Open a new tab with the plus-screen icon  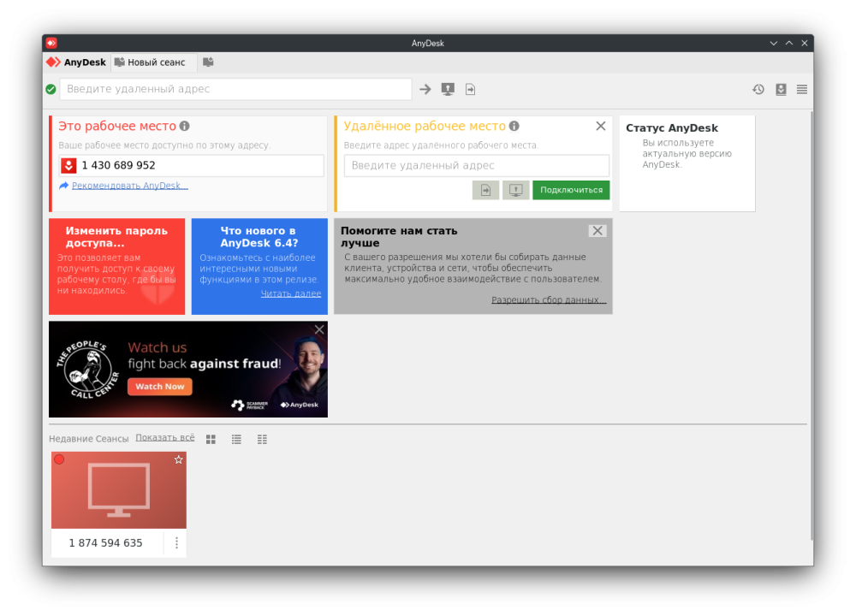(x=208, y=62)
